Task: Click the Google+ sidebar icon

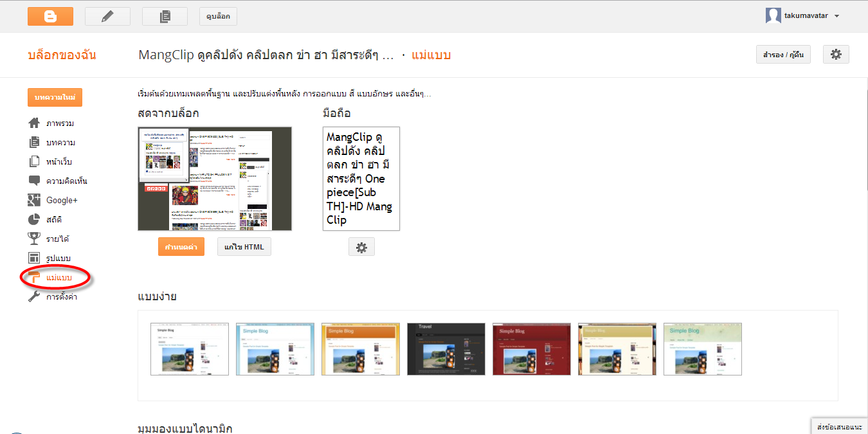Action: click(x=35, y=200)
